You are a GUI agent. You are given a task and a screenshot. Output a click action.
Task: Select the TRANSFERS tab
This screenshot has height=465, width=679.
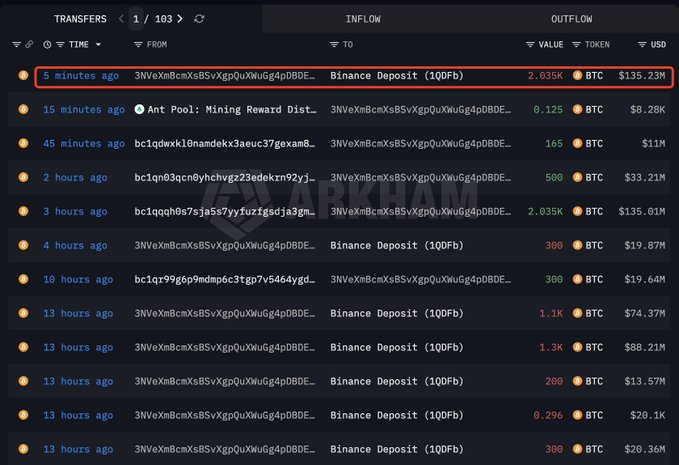[x=80, y=19]
